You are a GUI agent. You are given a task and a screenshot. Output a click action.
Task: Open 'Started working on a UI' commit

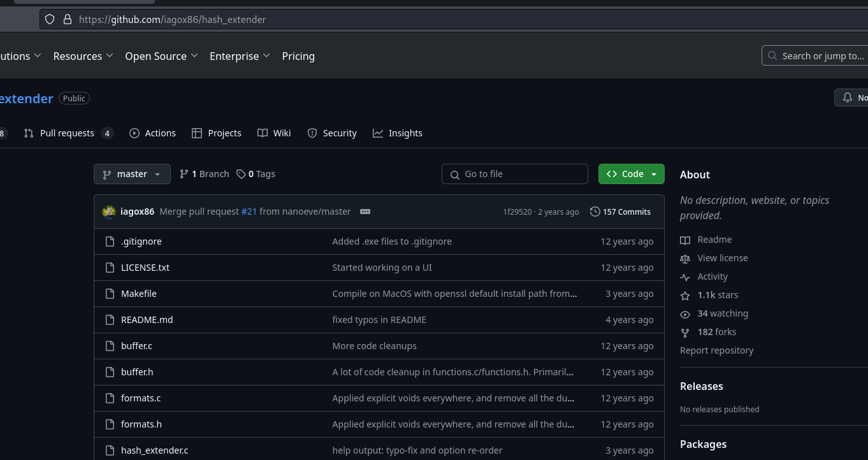(x=382, y=268)
